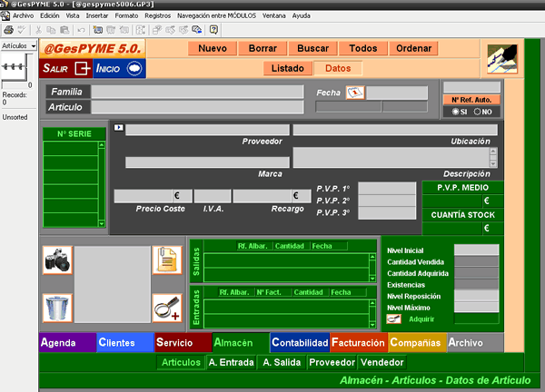The image size is (545, 392).
Task: Click the Nuevo button
Action: (213, 48)
